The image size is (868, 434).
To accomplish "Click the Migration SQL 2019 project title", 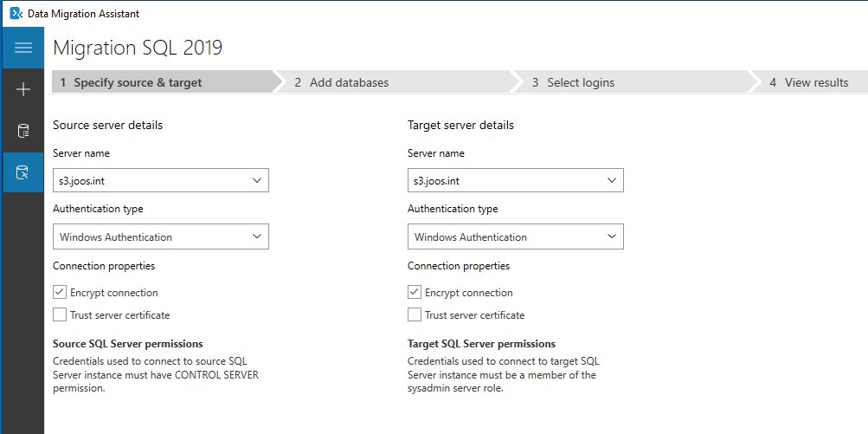I will pos(138,48).
